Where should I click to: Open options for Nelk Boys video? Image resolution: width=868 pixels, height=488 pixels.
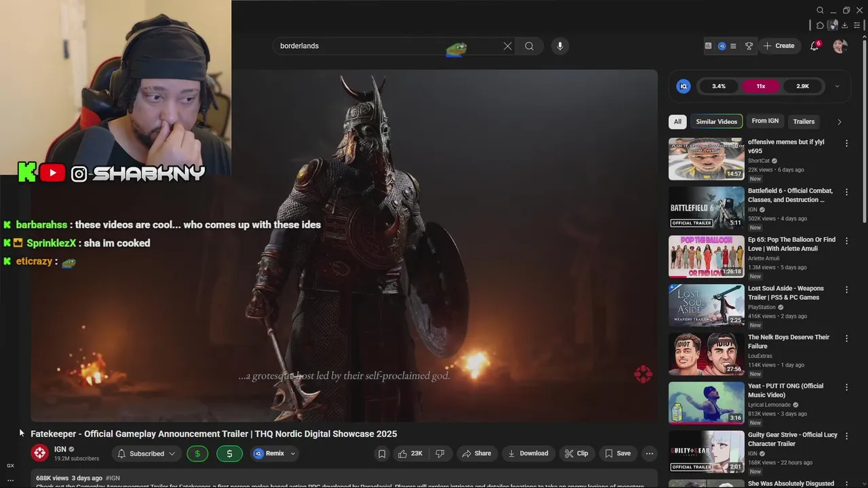tap(846, 338)
